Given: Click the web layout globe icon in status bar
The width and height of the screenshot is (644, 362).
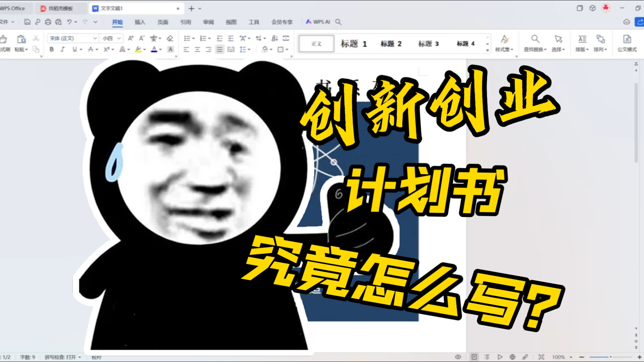Looking at the screenshot, I should (513, 357).
